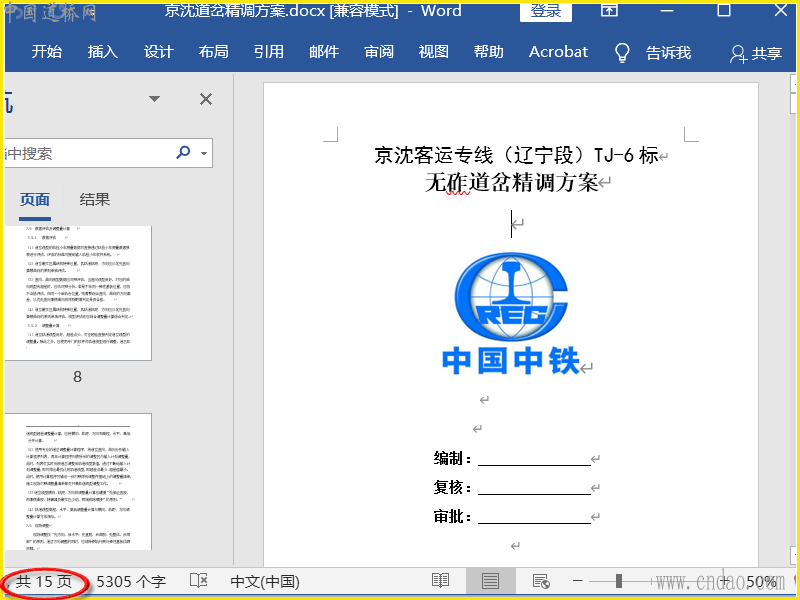Screen dimensions: 800x600
Task: Open the 邮件 ribbon tab
Action: 323,52
